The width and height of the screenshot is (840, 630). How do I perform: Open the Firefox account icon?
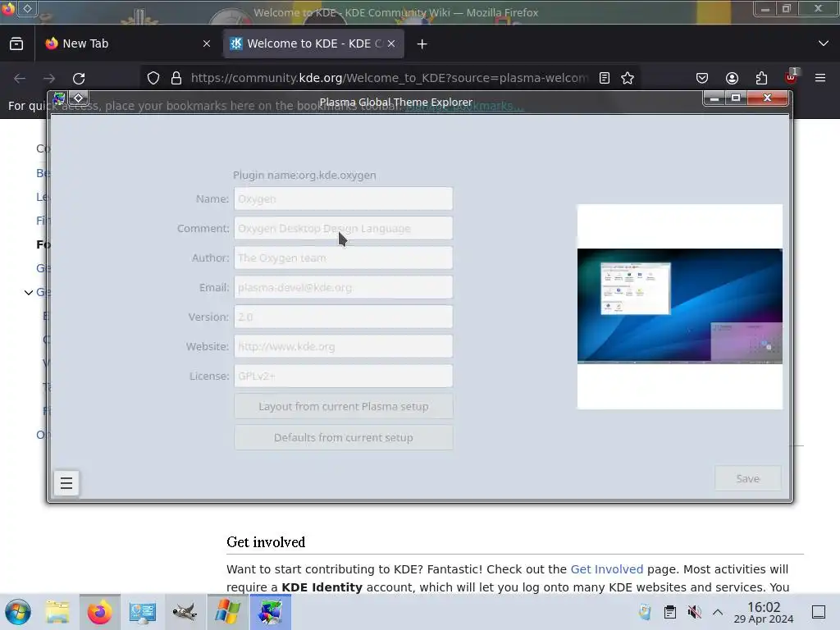click(732, 78)
